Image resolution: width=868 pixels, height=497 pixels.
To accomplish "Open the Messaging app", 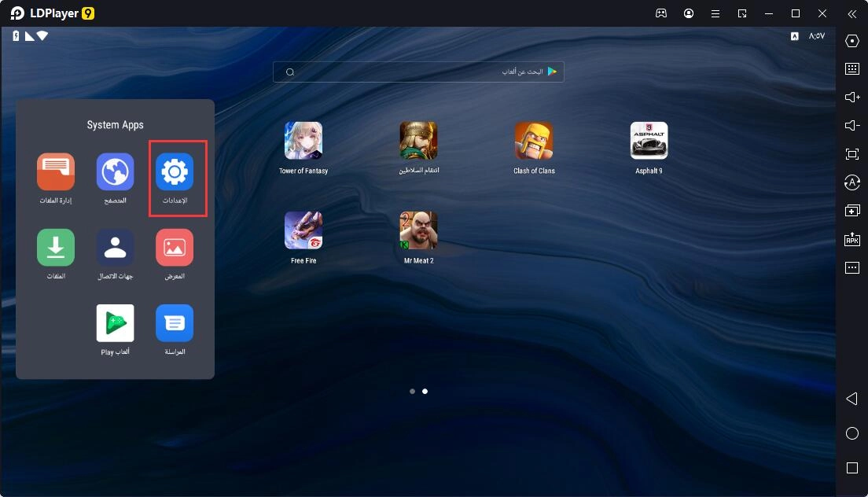I will point(175,323).
